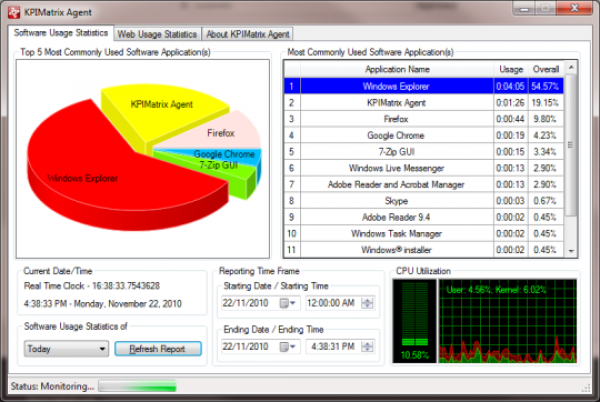Click the starting time spinner arrows
The width and height of the screenshot is (600, 402).
[367, 303]
